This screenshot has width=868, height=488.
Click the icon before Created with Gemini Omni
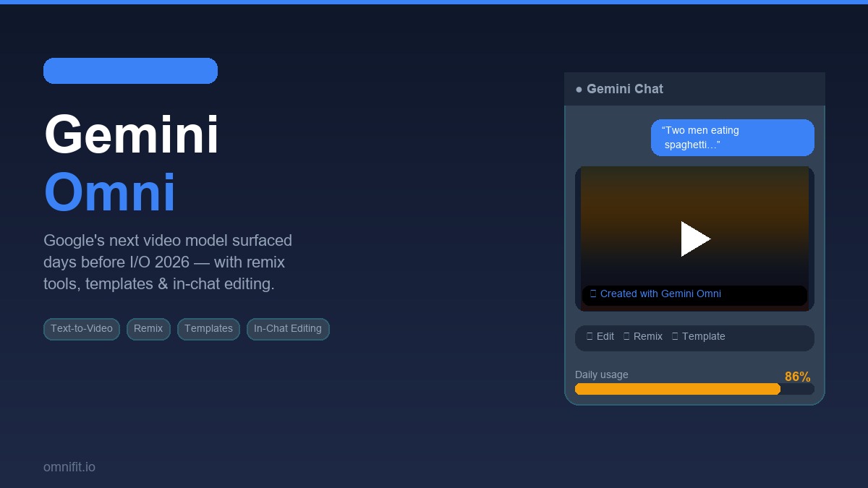click(593, 294)
